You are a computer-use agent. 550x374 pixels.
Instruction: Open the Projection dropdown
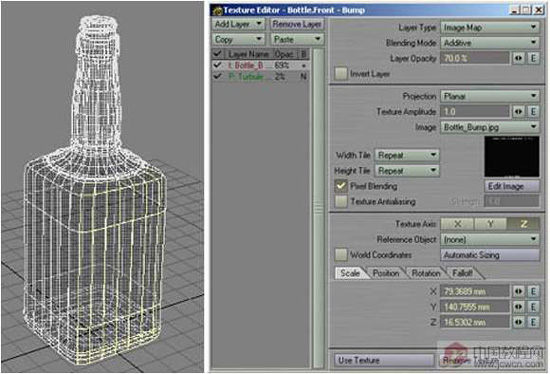490,96
